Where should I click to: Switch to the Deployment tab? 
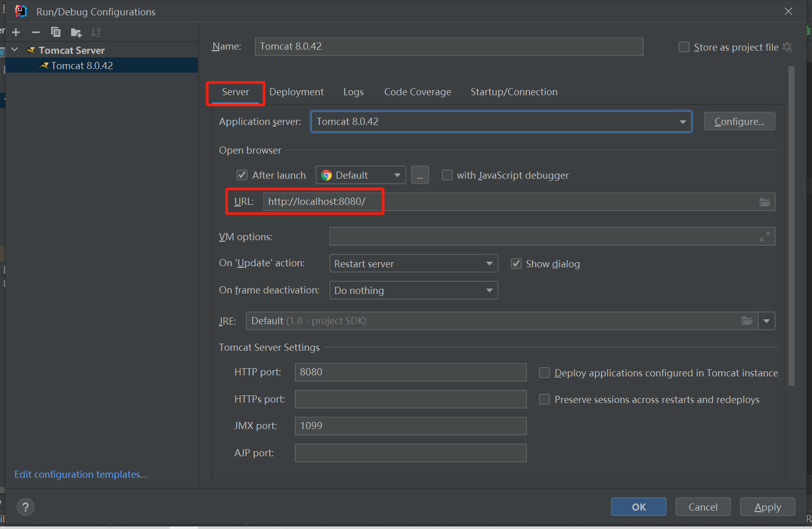pyautogui.click(x=296, y=92)
